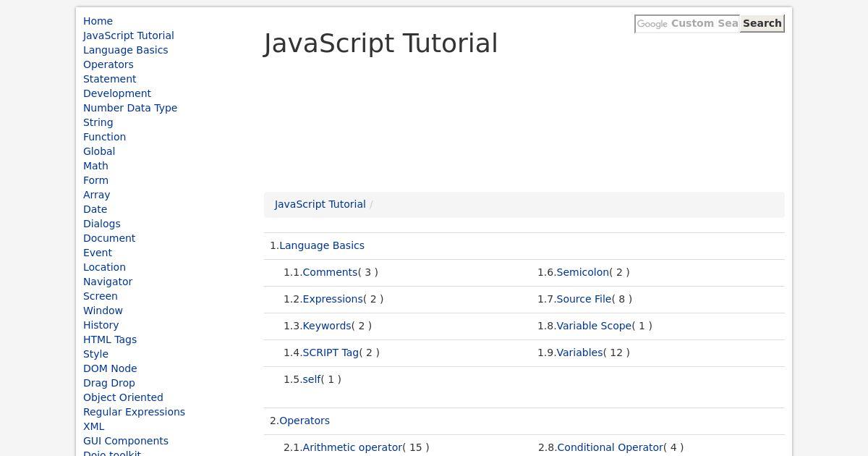Select Language Basics in sidebar menu
868x456 pixels.
(125, 50)
